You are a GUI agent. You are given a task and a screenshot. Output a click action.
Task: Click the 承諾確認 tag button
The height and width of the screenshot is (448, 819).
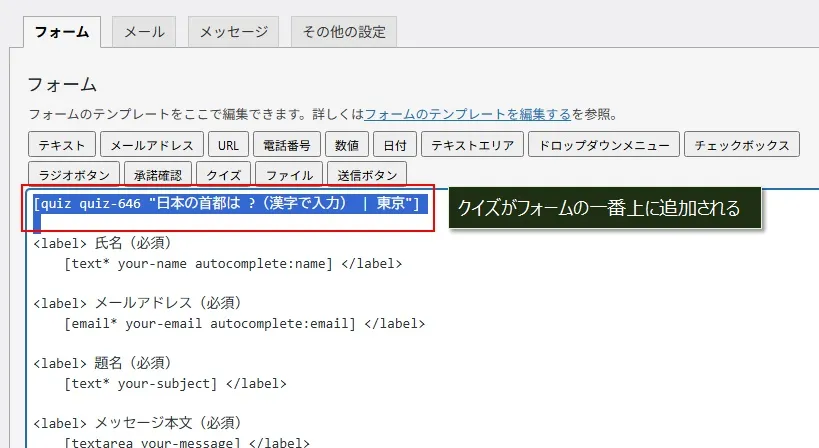click(x=158, y=175)
